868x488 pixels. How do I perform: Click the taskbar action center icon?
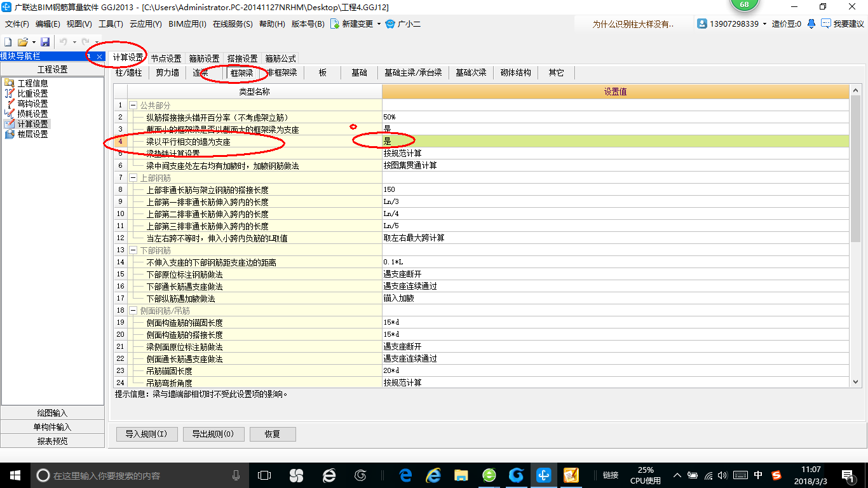pos(848,475)
